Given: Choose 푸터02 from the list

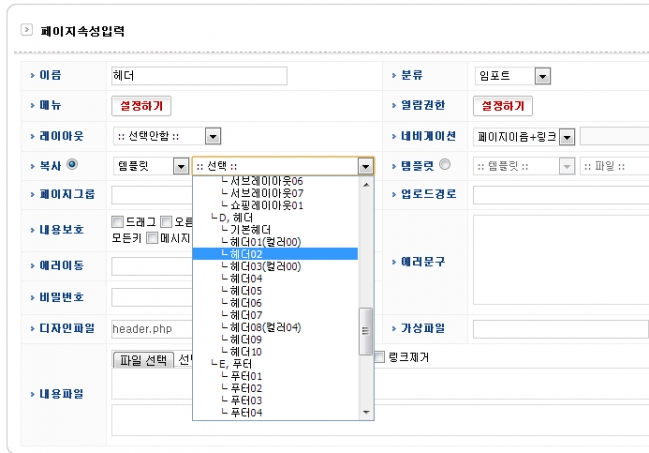Looking at the screenshot, I should tap(275, 388).
